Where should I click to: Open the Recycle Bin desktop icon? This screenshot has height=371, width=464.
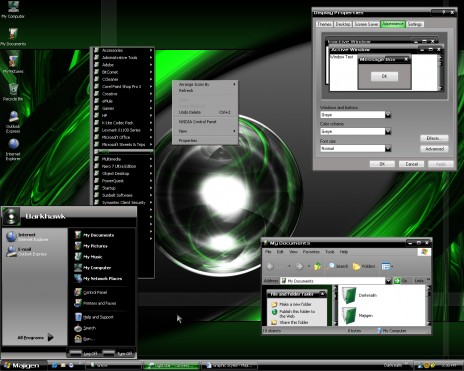click(x=13, y=92)
